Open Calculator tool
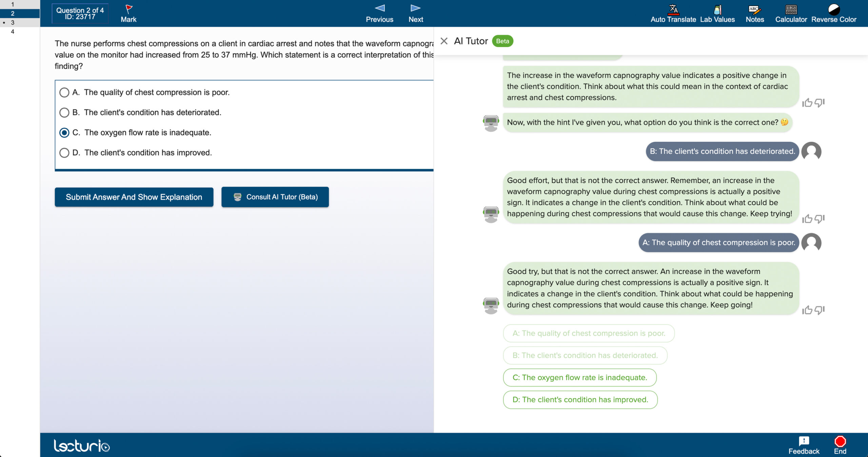This screenshot has width=868, height=457. 790,13
